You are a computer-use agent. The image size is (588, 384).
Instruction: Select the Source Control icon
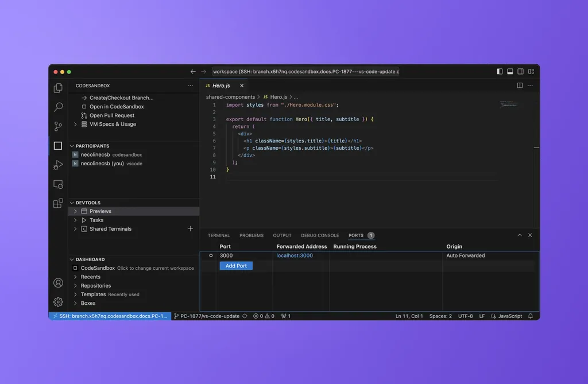point(58,126)
